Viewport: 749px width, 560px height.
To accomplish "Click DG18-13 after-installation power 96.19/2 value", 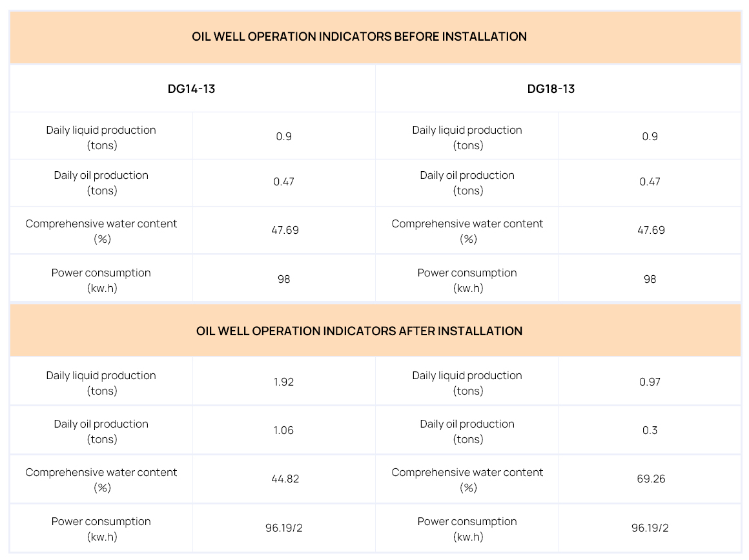I will (x=650, y=528).
